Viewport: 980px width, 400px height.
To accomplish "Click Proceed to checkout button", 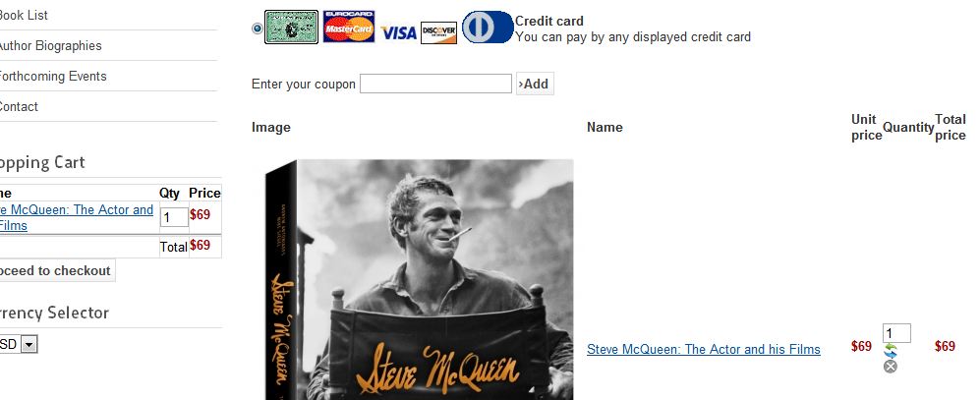I will click(x=56, y=270).
